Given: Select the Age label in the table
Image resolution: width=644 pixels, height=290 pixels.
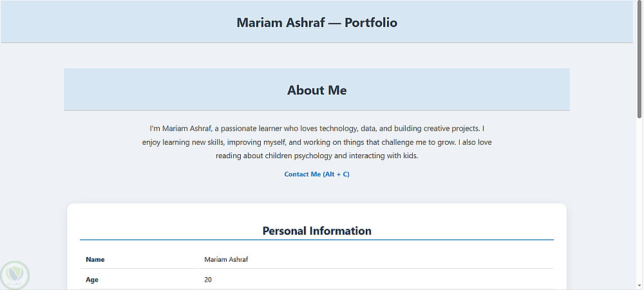Looking at the screenshot, I should point(92,280).
